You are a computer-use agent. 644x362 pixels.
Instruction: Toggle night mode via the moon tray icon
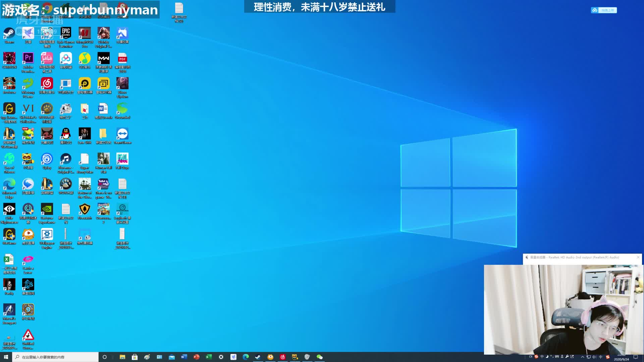click(x=547, y=357)
